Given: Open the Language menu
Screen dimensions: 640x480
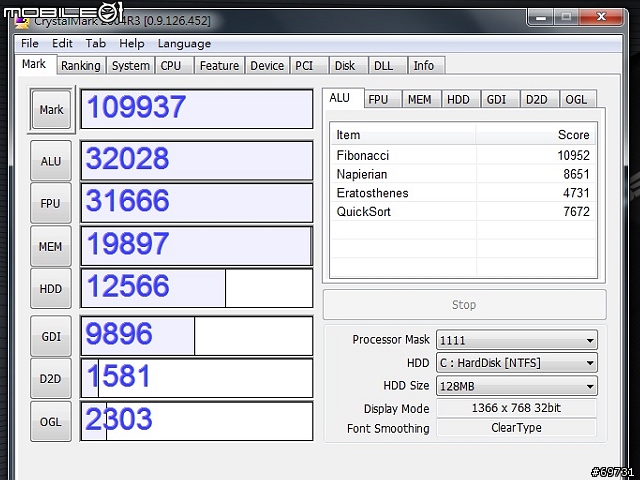Looking at the screenshot, I should tap(184, 43).
